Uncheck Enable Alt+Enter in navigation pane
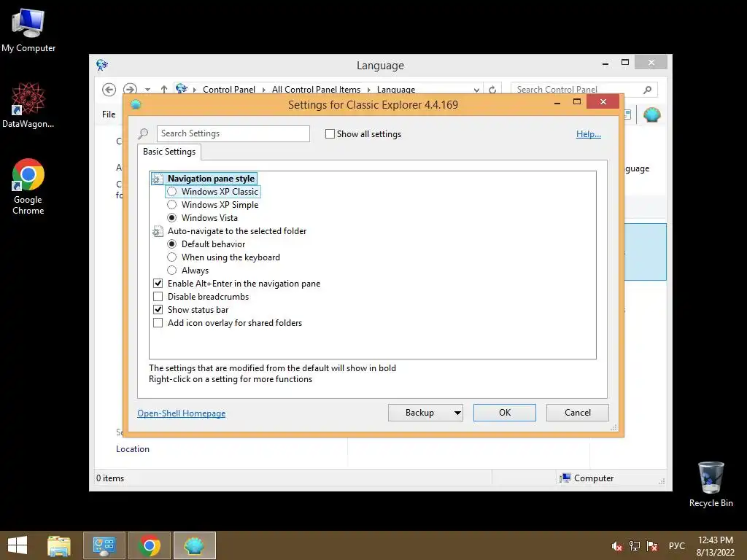The image size is (747, 560). click(x=158, y=284)
